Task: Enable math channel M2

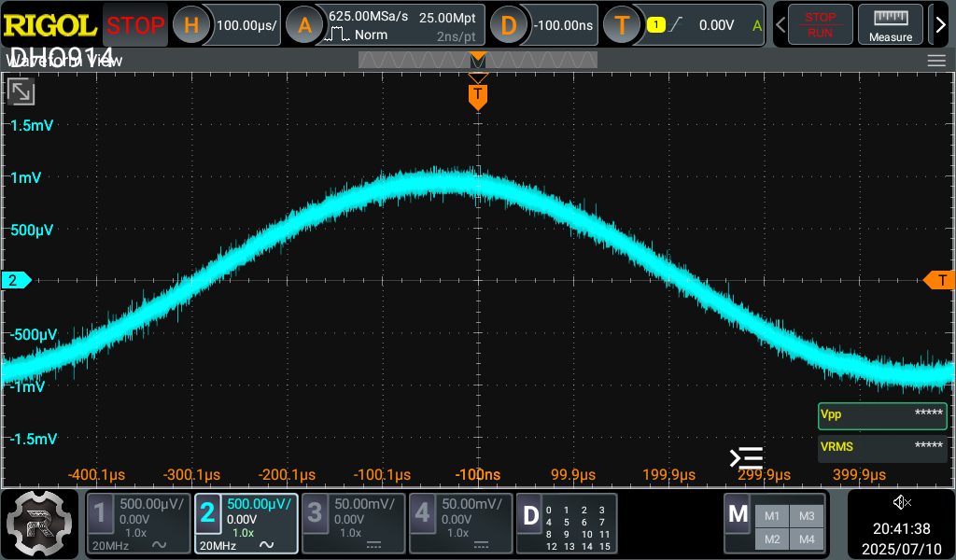Action: point(772,539)
